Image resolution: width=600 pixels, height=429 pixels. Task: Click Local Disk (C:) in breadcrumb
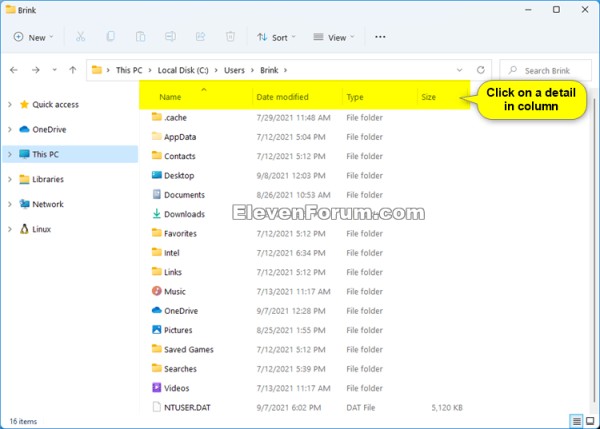tap(183, 70)
